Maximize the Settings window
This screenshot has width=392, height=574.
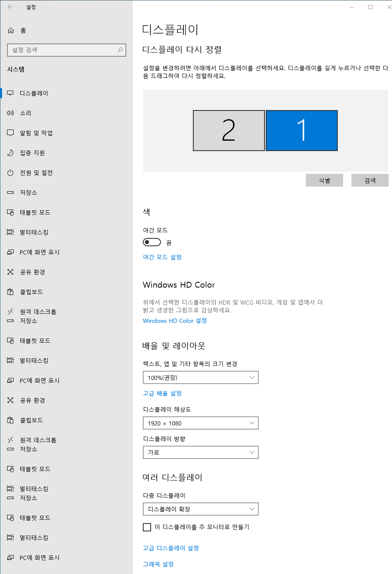coord(370,7)
